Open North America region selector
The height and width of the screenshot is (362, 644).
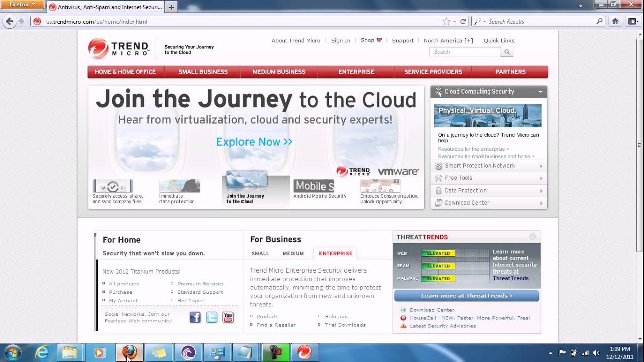tap(448, 40)
